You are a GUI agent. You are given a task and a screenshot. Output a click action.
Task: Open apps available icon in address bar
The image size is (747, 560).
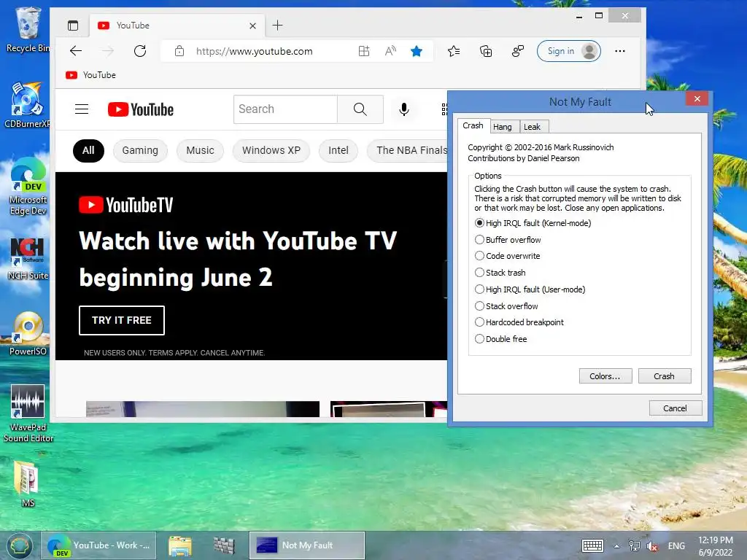click(364, 51)
